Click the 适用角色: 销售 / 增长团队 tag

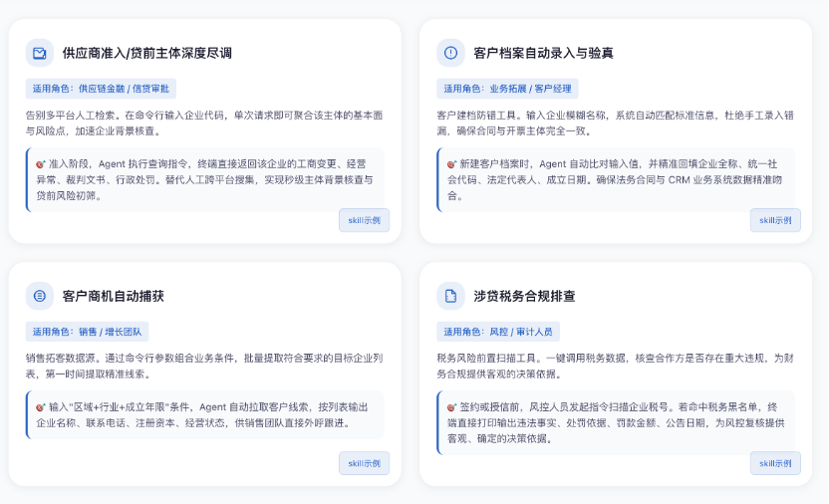tap(87, 332)
